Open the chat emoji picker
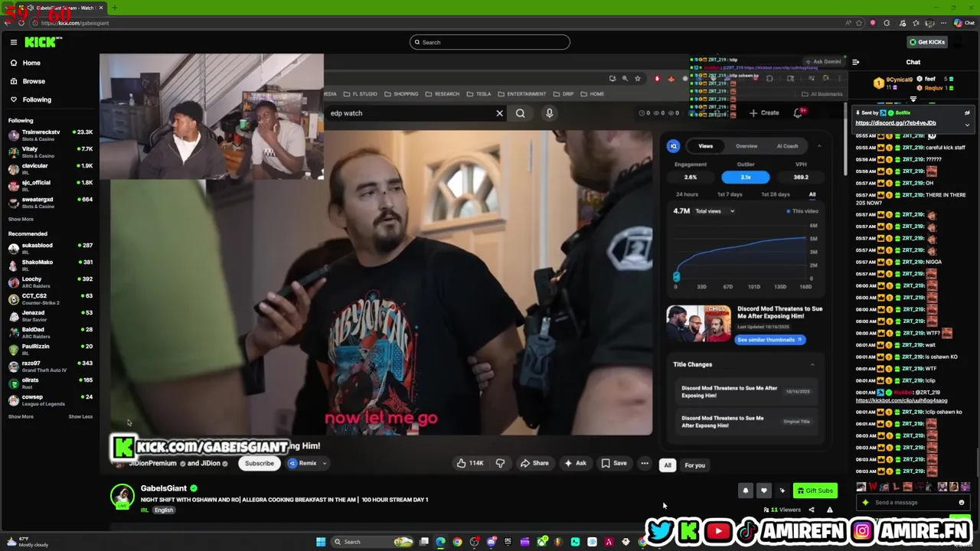Image resolution: width=980 pixels, height=551 pixels. 962,503
